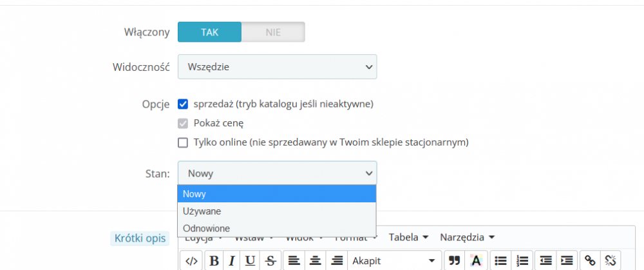The width and height of the screenshot is (644, 270).
Task: Toggle the sprzedaż checkbox
Action: [183, 104]
